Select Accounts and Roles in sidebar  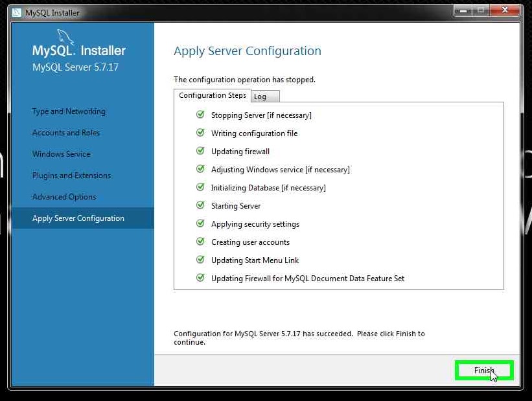click(66, 133)
